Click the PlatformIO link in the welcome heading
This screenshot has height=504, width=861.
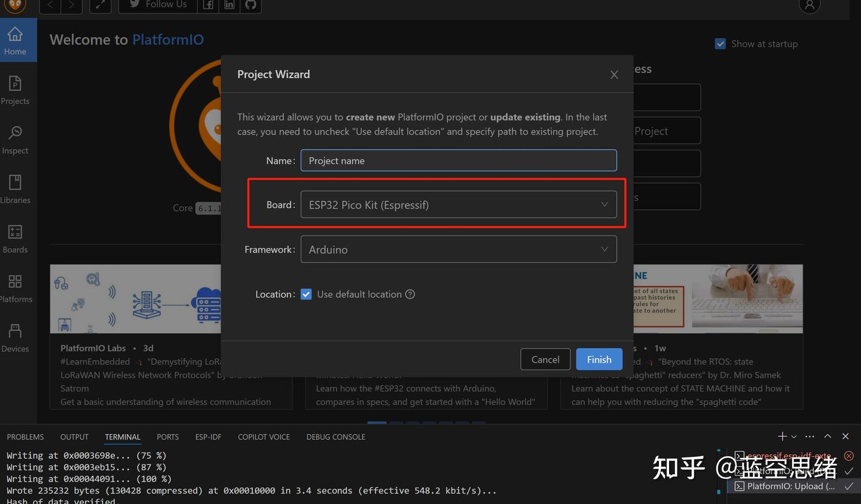[x=168, y=39]
